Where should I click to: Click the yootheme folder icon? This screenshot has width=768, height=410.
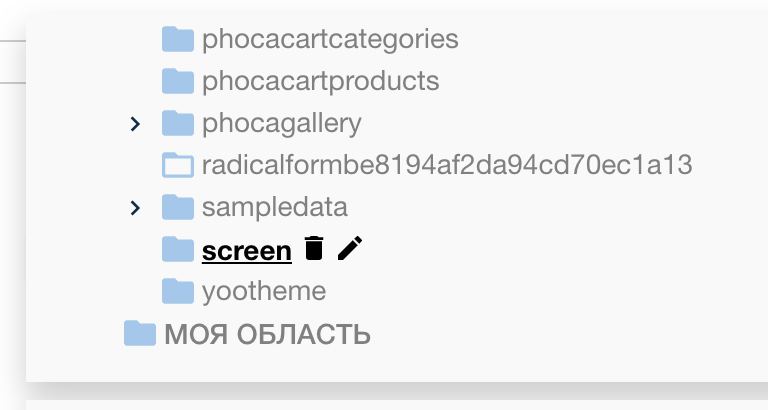tap(177, 291)
